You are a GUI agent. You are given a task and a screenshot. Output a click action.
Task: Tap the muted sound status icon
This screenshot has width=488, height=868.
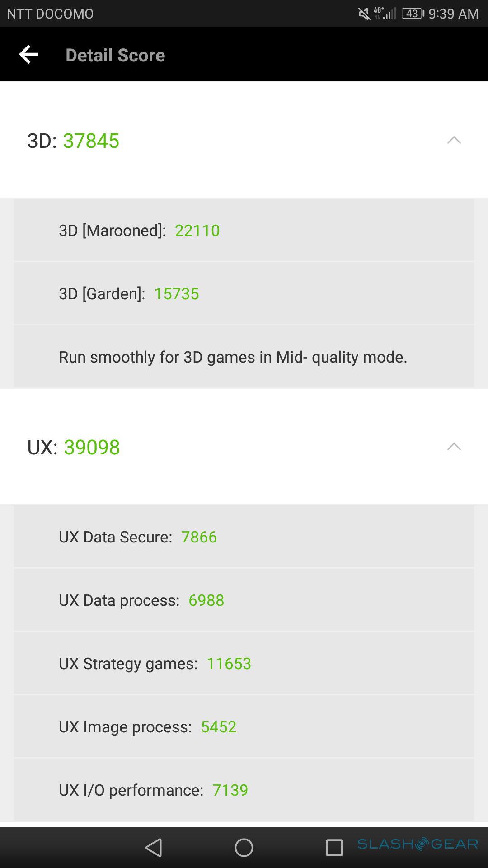tap(364, 14)
